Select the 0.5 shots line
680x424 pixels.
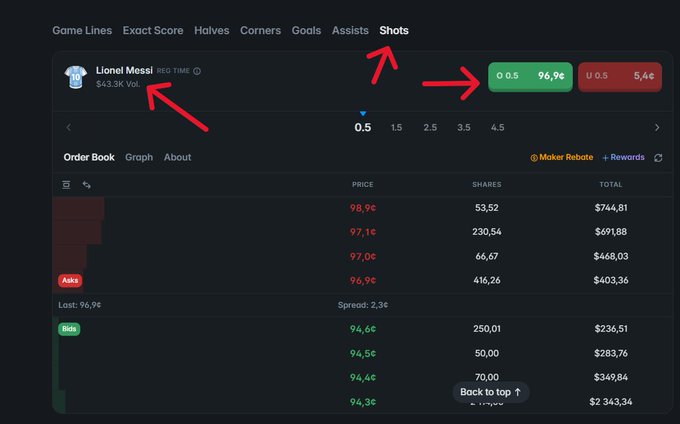point(363,127)
